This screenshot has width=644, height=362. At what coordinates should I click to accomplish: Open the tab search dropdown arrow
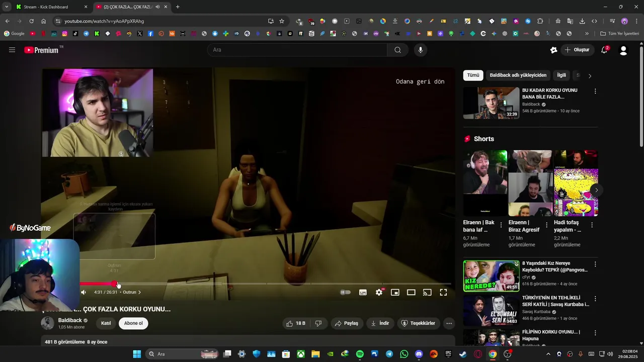(6, 7)
